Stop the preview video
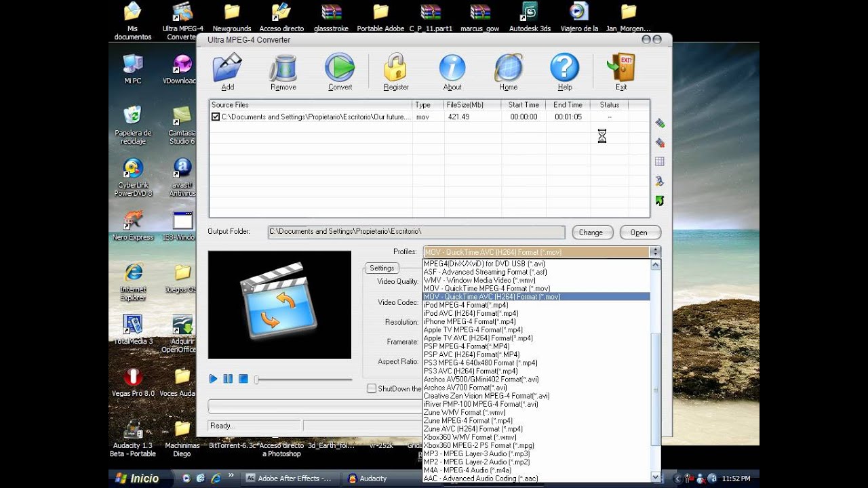The image size is (868, 488). pyautogui.click(x=243, y=379)
